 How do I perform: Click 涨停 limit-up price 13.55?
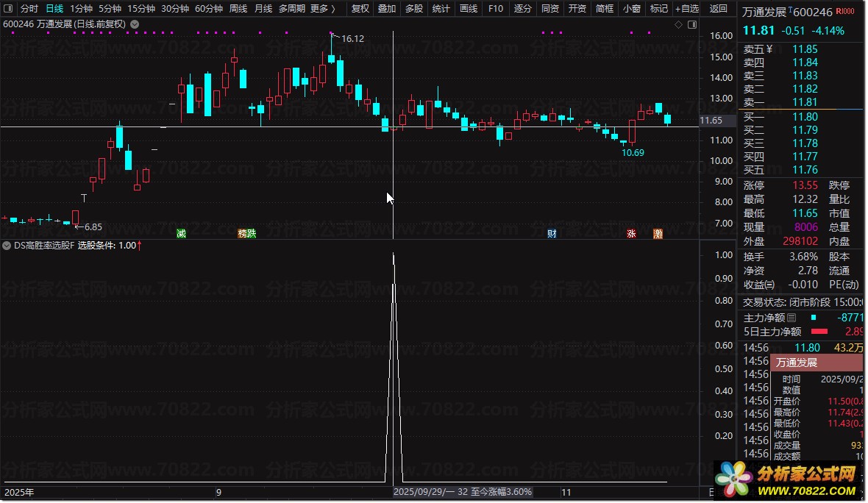tap(805, 185)
